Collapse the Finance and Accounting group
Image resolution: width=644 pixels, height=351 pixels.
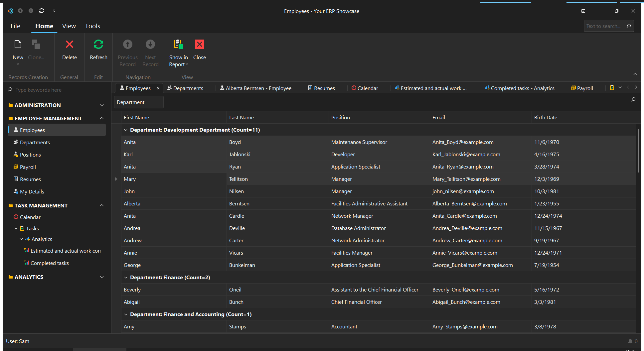[126, 314]
